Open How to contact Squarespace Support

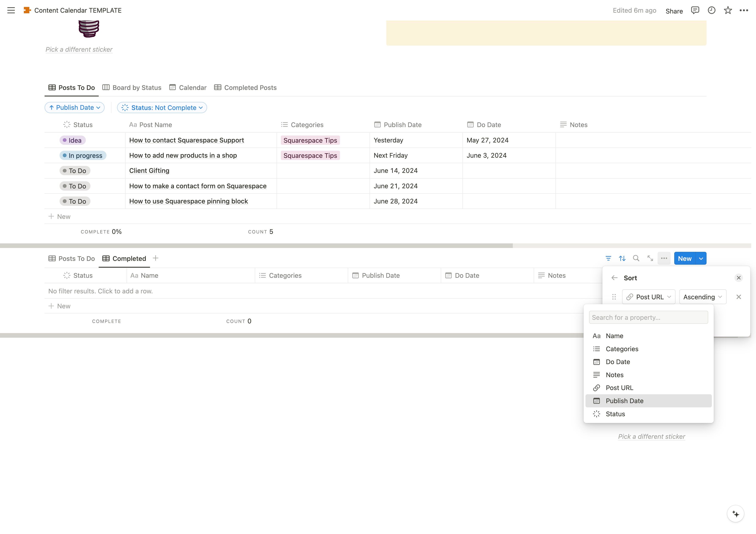[x=186, y=140]
